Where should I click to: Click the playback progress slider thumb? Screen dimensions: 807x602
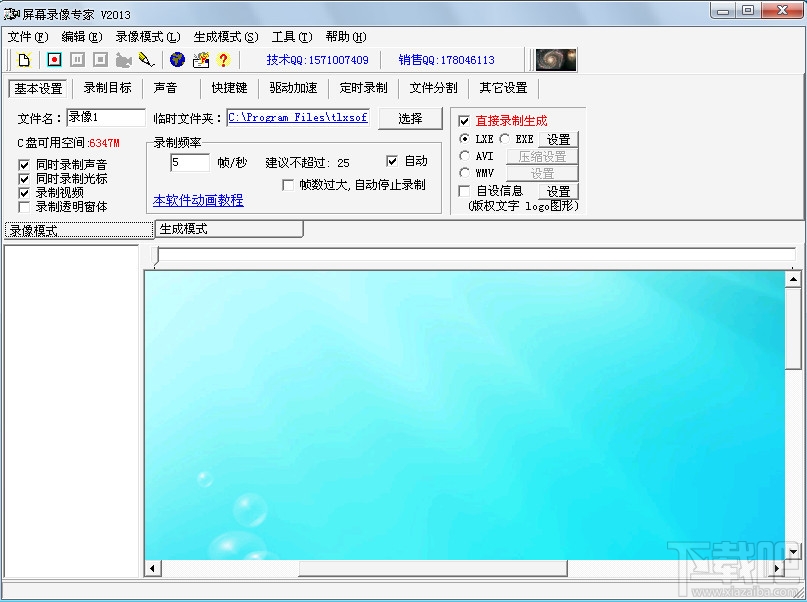tap(156, 257)
